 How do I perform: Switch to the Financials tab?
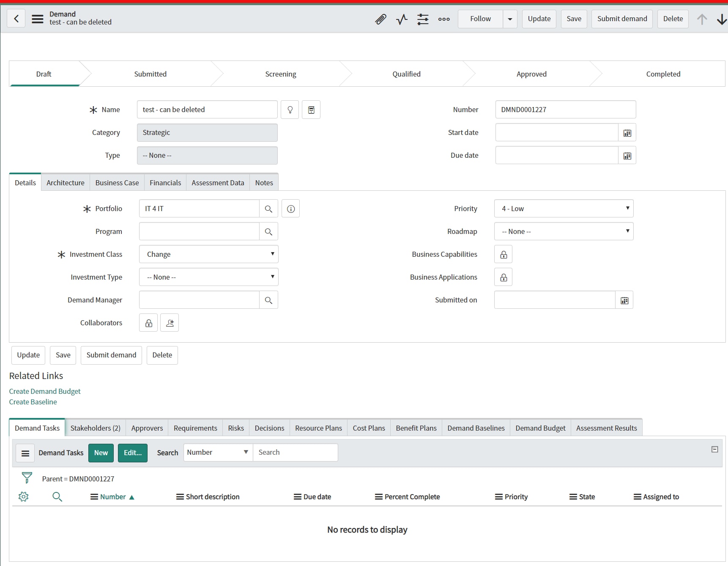click(x=165, y=182)
